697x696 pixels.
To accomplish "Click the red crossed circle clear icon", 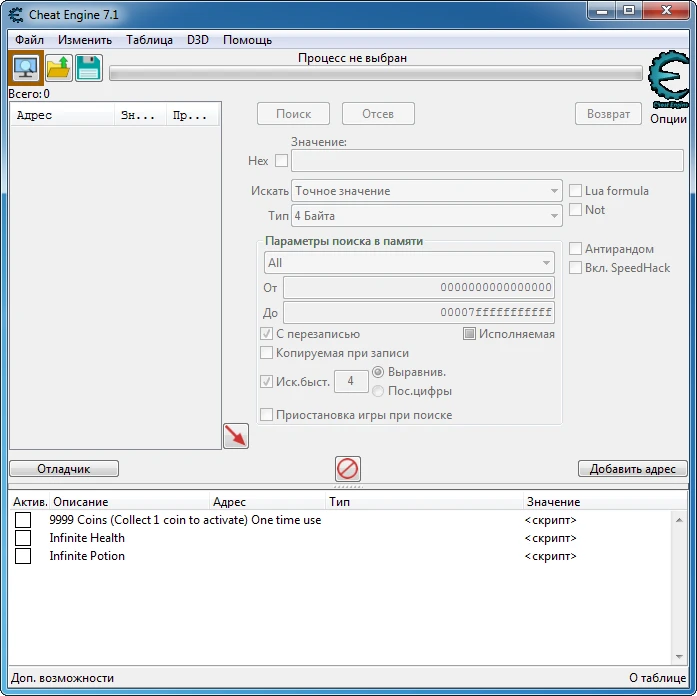I will coord(348,469).
